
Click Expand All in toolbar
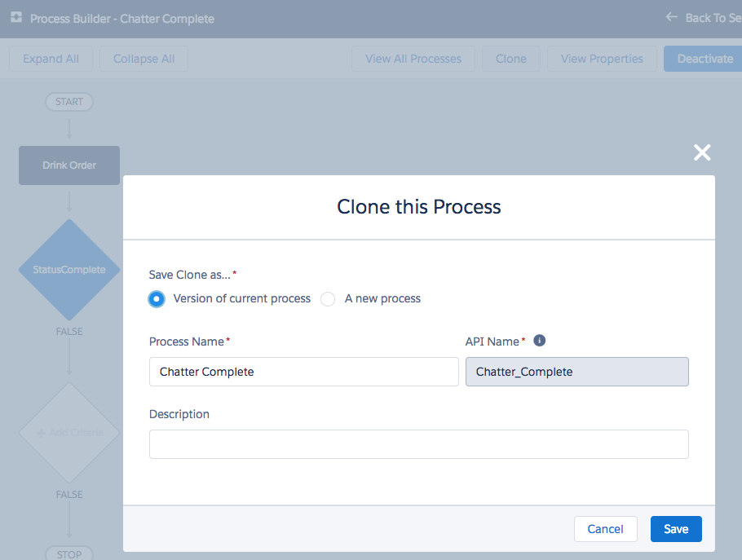51,59
